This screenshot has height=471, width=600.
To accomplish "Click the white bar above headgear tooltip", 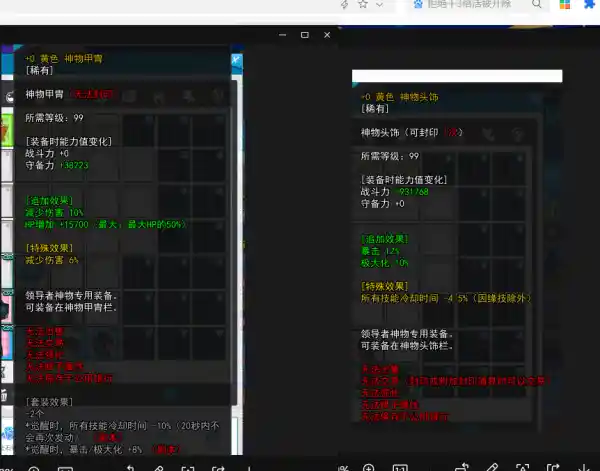I will pos(457,76).
